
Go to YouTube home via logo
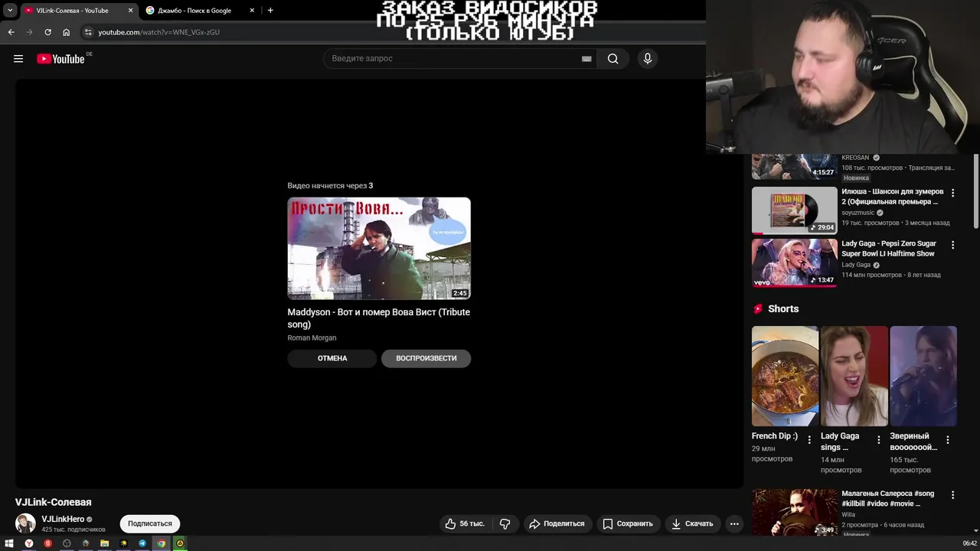point(60,59)
